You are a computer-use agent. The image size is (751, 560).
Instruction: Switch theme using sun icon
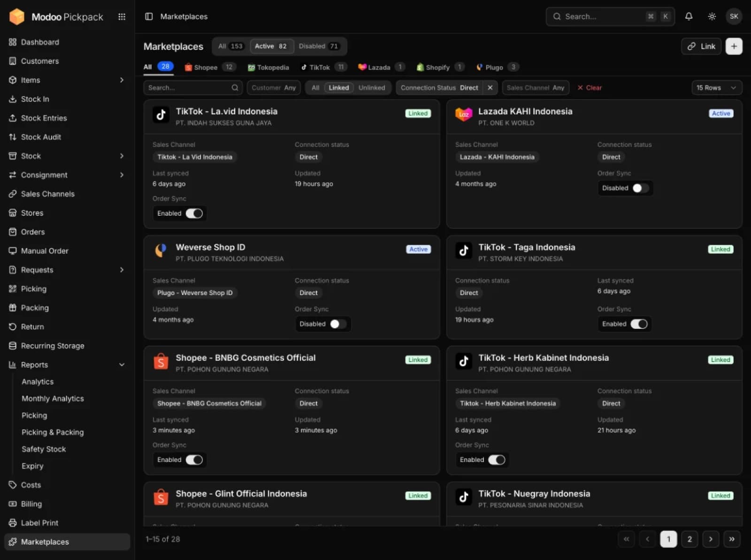pyautogui.click(x=712, y=16)
